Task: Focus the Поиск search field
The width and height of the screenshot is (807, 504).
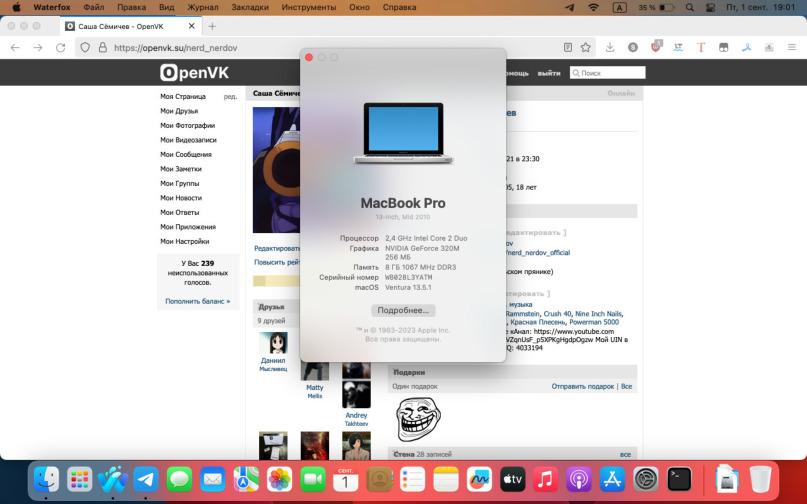Action: click(607, 73)
